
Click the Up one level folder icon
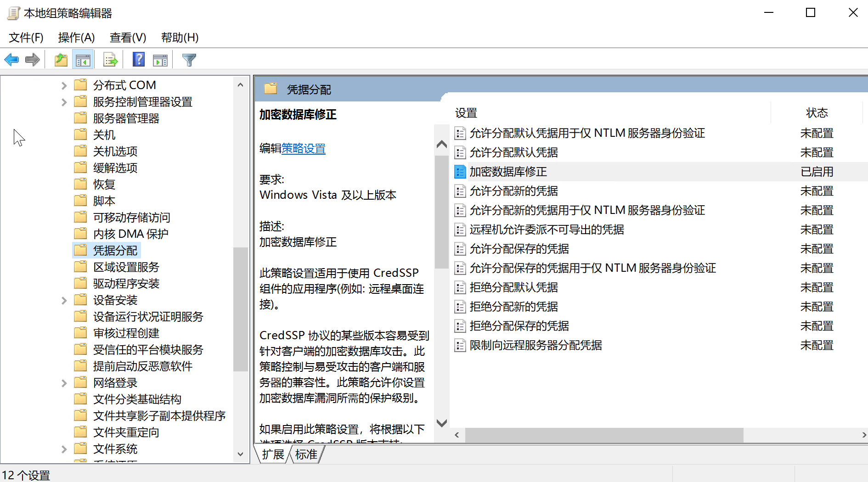coord(61,60)
